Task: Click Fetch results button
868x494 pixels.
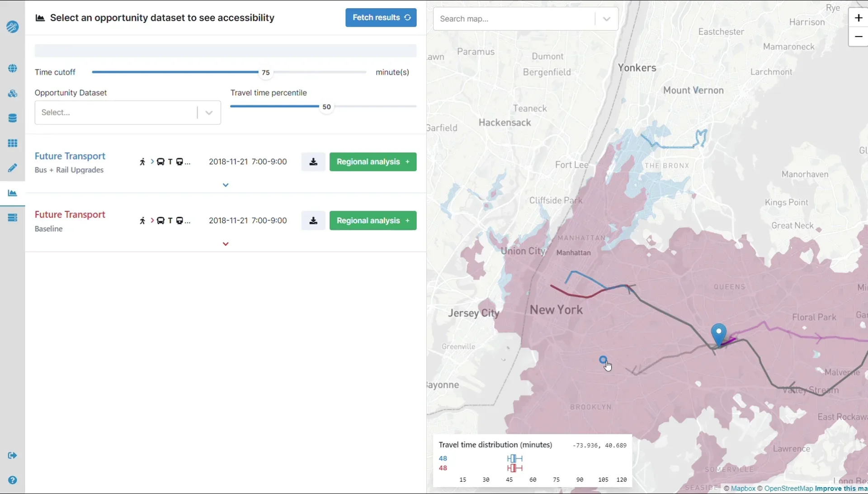Action: pos(381,18)
